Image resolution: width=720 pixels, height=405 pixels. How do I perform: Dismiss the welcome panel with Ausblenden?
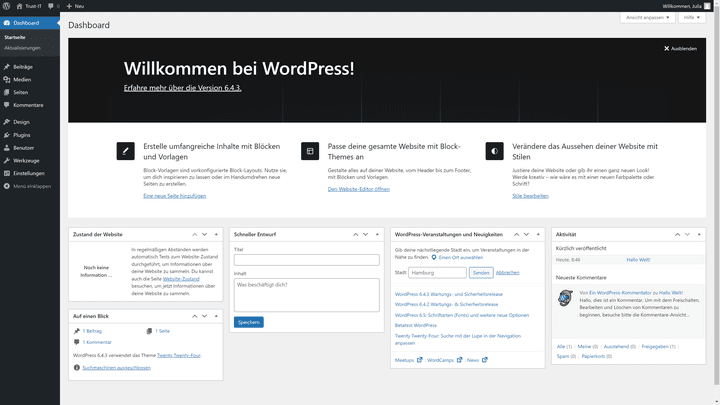coord(680,49)
